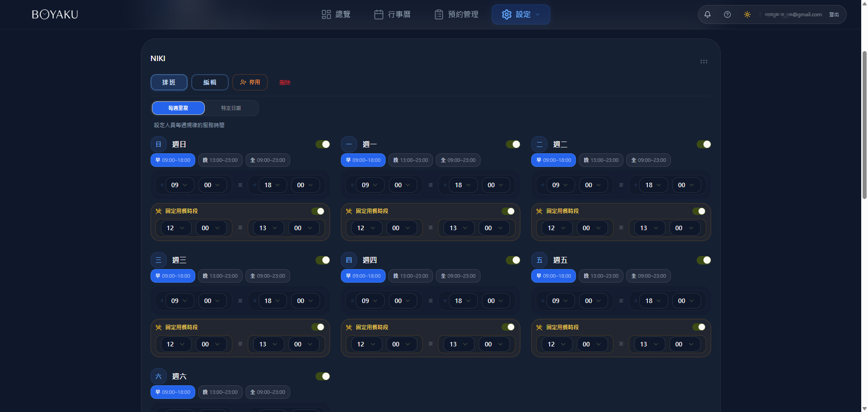Viewport: 868px width, 412px height.
Task: Toggle 週日 working day switch off
Action: click(x=323, y=144)
